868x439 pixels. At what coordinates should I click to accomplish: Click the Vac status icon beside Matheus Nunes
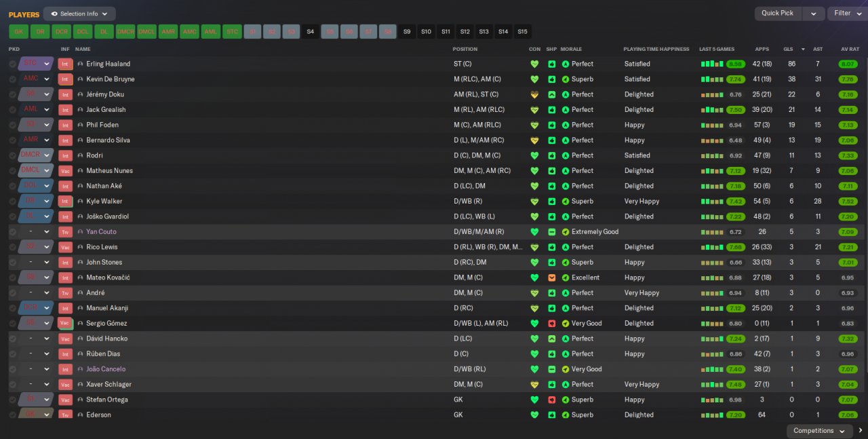point(65,171)
